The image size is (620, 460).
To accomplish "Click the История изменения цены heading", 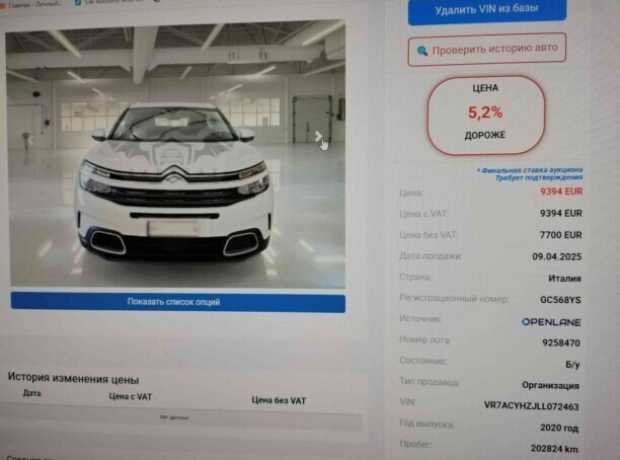I will click(x=74, y=379).
